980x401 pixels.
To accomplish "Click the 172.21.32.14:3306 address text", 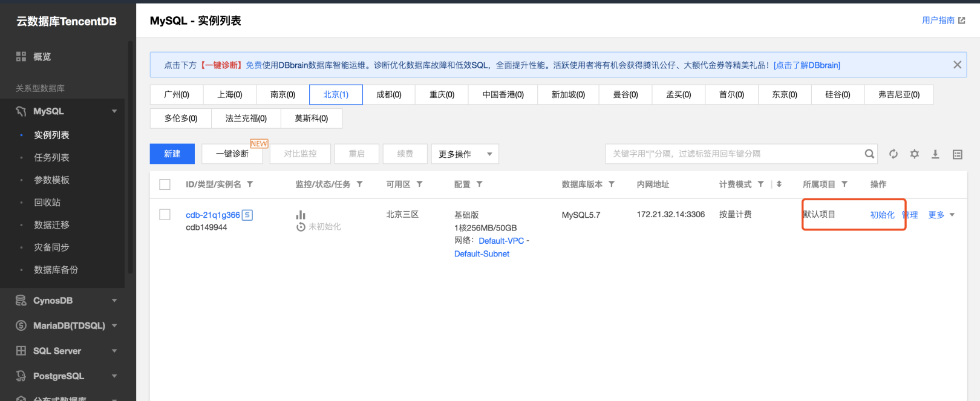I will point(671,214).
